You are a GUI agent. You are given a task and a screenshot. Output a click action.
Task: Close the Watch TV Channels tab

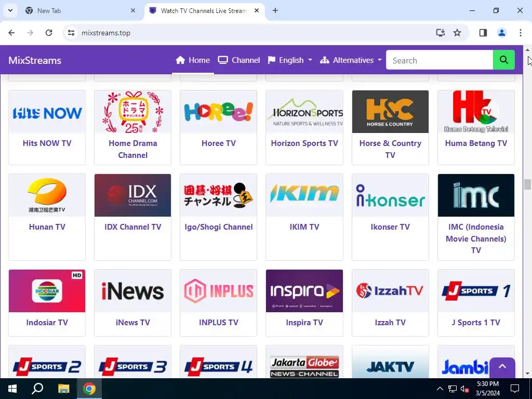pos(257,10)
